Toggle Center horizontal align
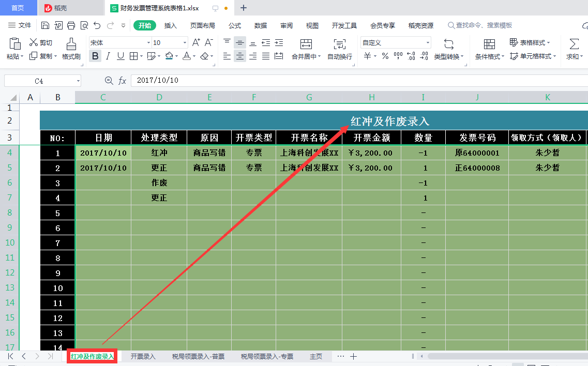588x366 pixels. tap(239, 56)
